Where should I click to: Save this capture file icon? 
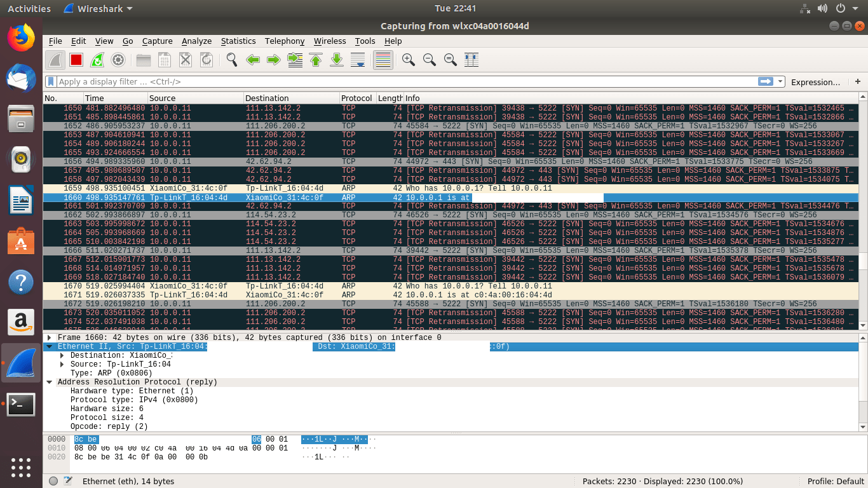point(165,60)
